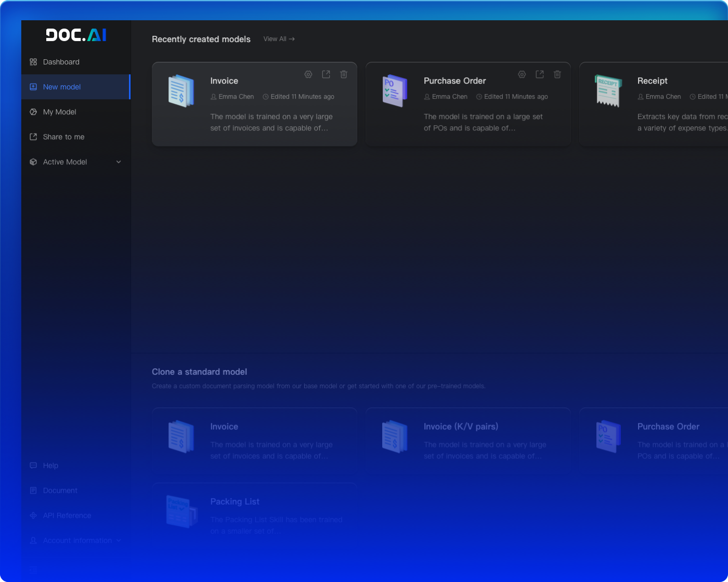Click the Dashboard grid icon in sidebar
This screenshot has width=728, height=582.
tap(33, 62)
